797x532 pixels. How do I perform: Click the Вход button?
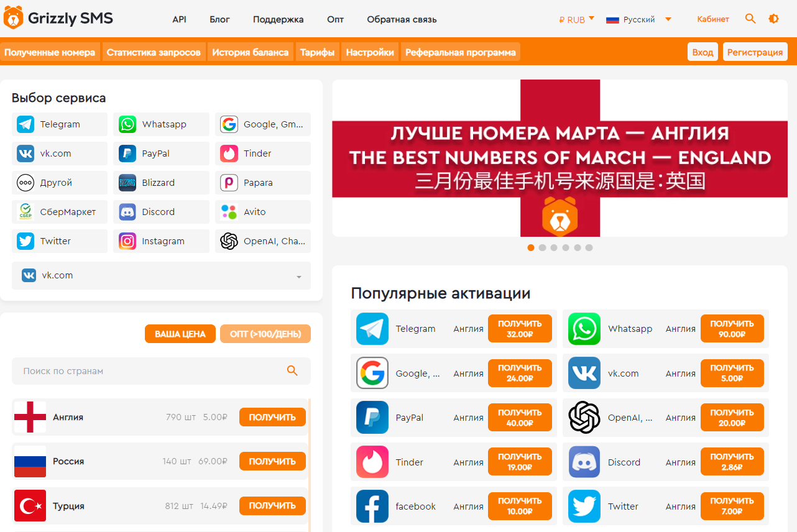[703, 52]
